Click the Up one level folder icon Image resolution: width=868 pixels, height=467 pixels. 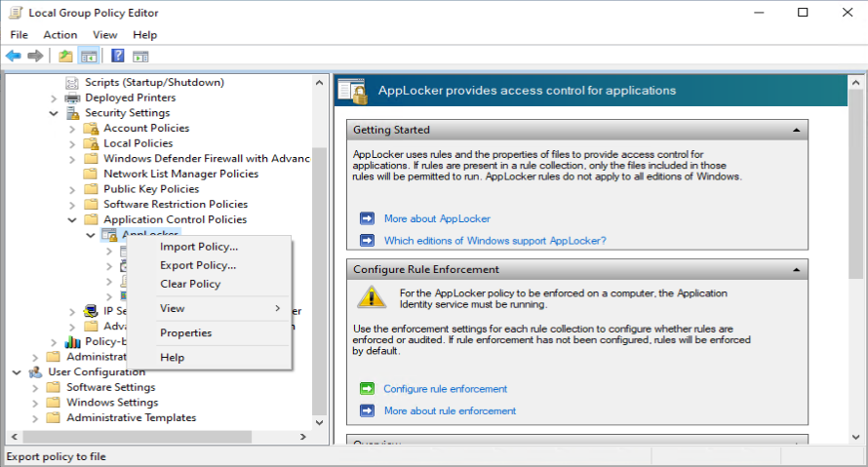(65, 56)
